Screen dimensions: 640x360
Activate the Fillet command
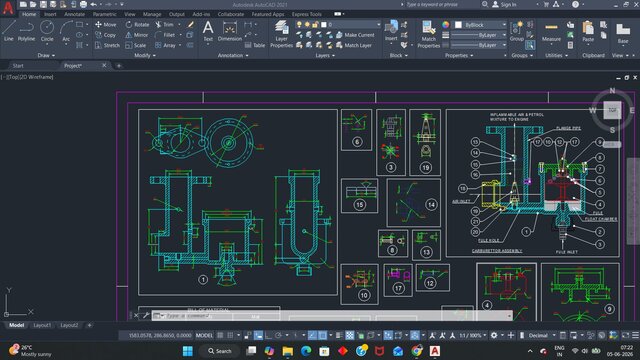point(165,35)
